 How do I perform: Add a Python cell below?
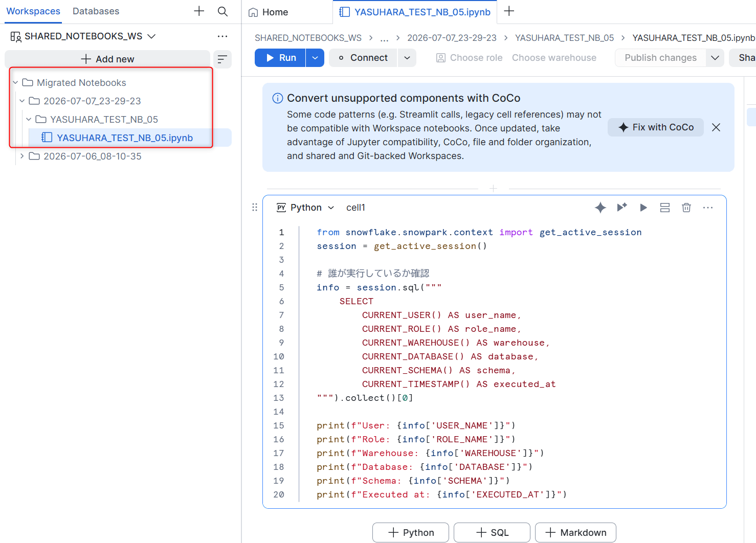tap(411, 532)
